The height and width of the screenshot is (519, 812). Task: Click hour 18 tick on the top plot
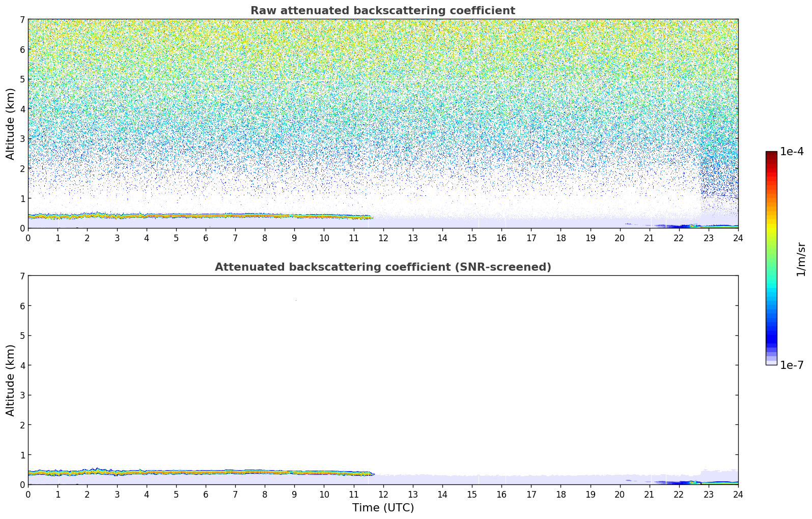pos(561,238)
